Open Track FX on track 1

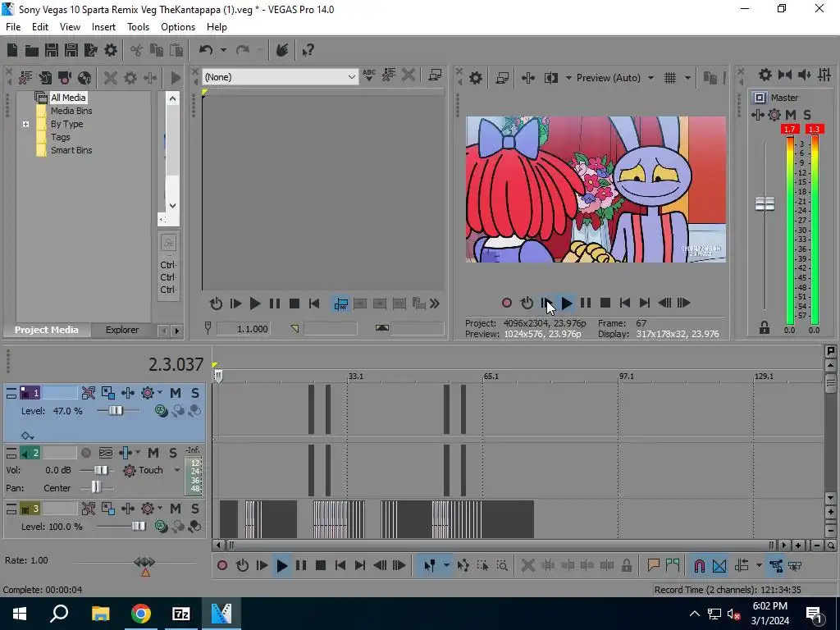pyautogui.click(x=127, y=393)
